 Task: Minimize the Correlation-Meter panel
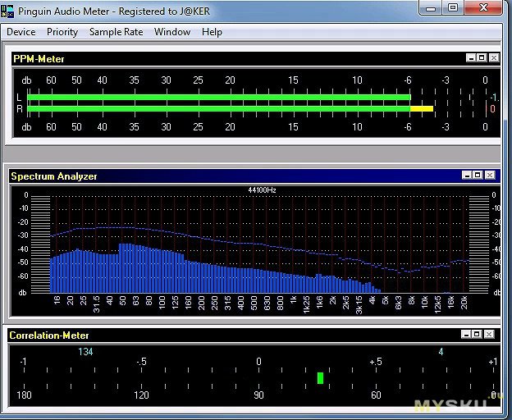click(x=466, y=335)
